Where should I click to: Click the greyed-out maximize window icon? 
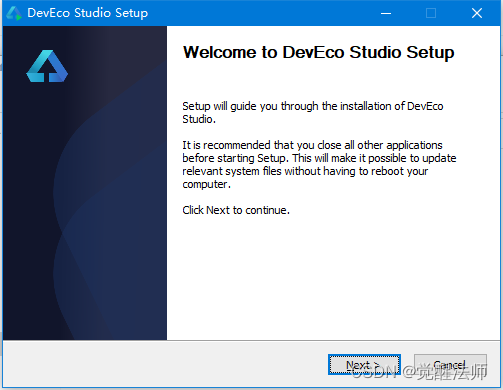tap(431, 13)
